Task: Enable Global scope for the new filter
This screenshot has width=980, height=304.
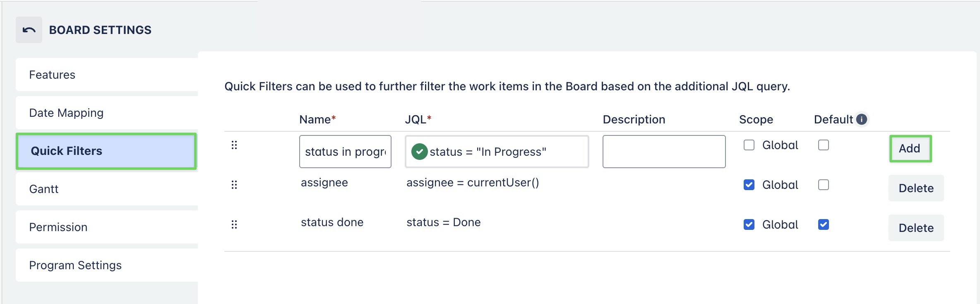Action: pyautogui.click(x=749, y=145)
